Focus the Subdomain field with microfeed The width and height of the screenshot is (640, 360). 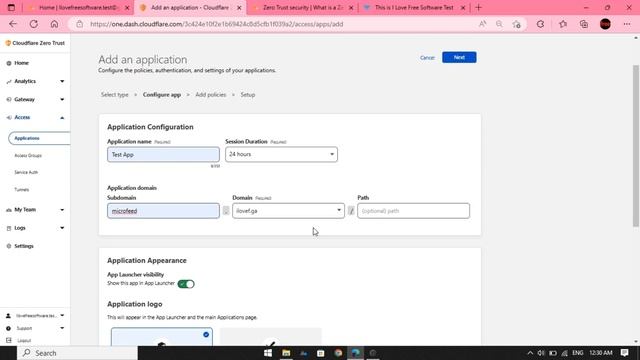coord(163,211)
